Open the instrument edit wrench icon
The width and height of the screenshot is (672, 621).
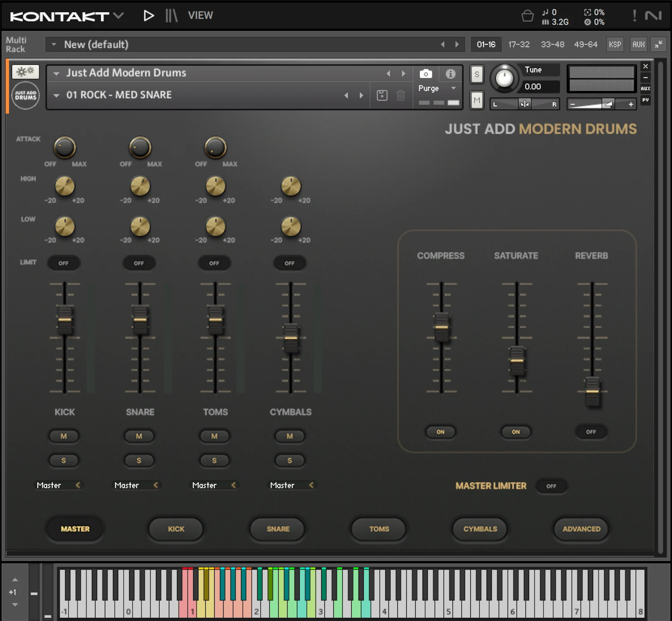(x=25, y=71)
